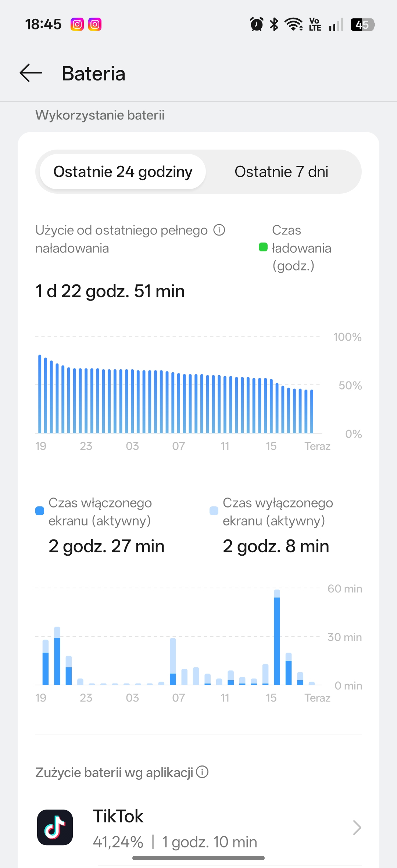Tap the screen-off light blue legend square
This screenshot has height=868, width=397.
point(214,511)
